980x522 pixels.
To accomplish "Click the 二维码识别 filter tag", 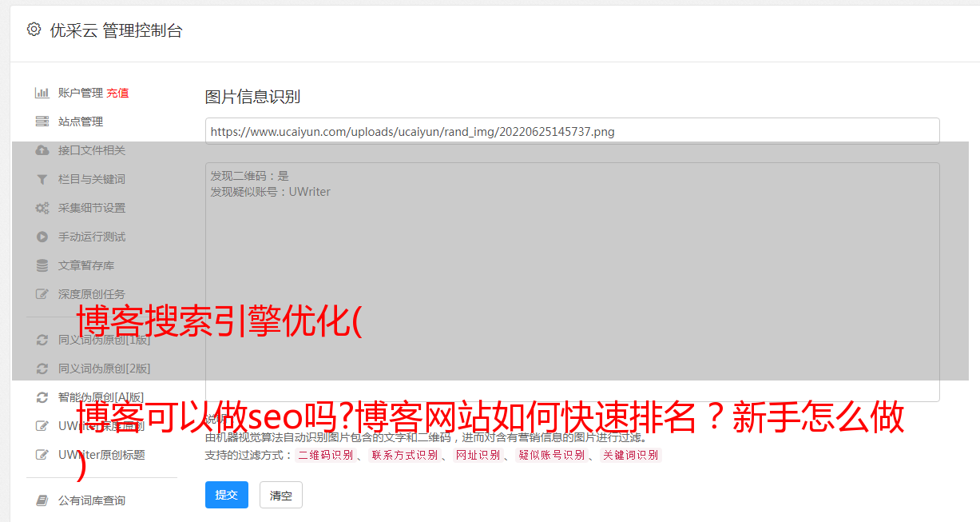I will (326, 455).
